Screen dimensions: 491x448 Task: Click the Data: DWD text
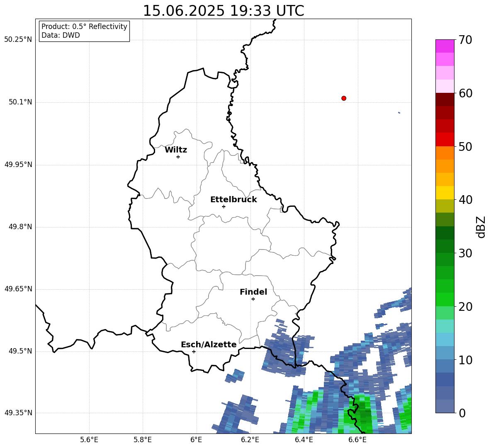(61, 35)
